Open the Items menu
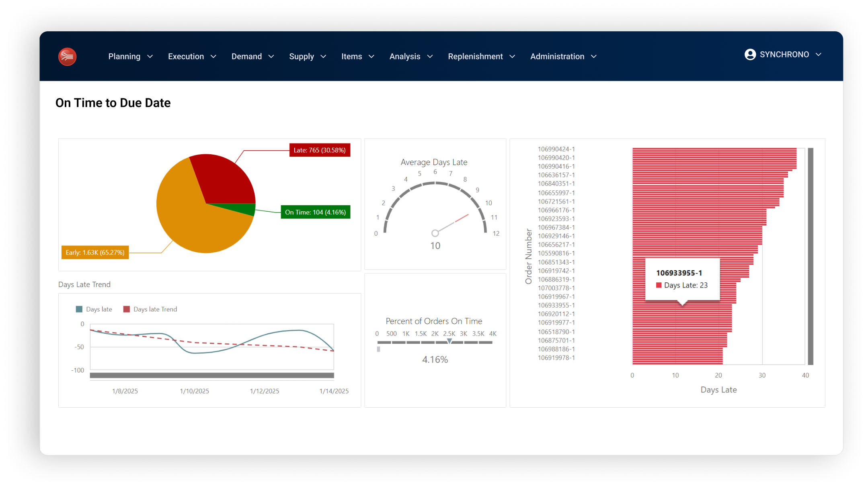 351,57
